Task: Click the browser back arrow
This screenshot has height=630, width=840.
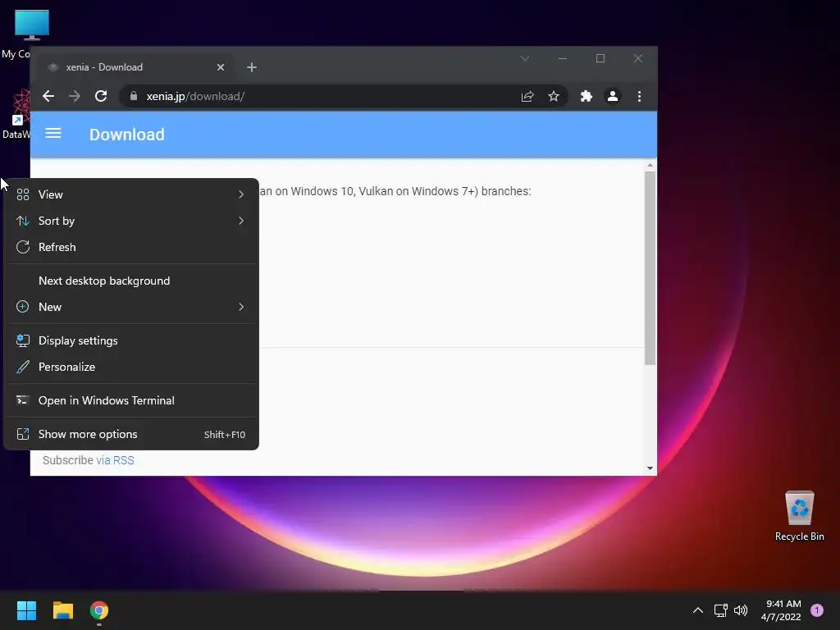Action: [x=48, y=97]
